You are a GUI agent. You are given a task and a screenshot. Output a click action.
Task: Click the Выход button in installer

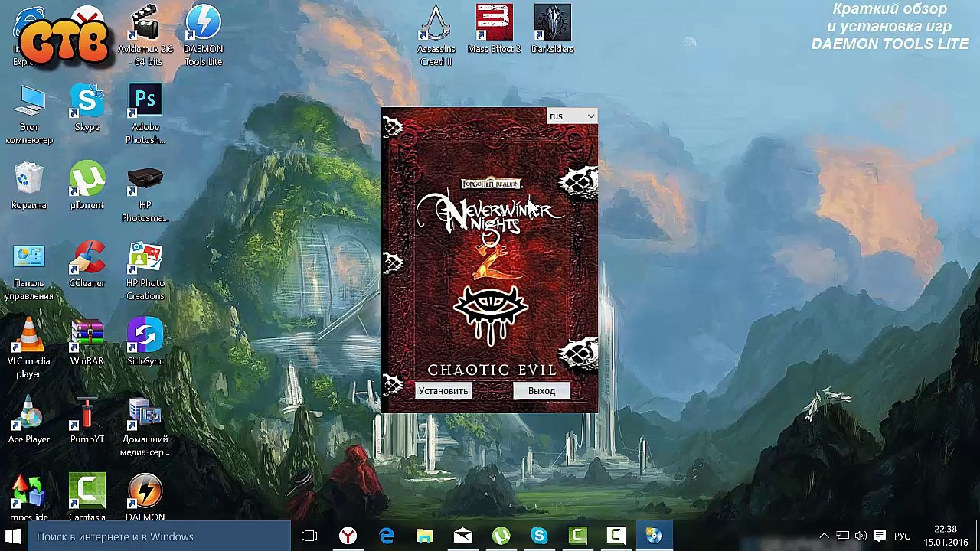(541, 391)
